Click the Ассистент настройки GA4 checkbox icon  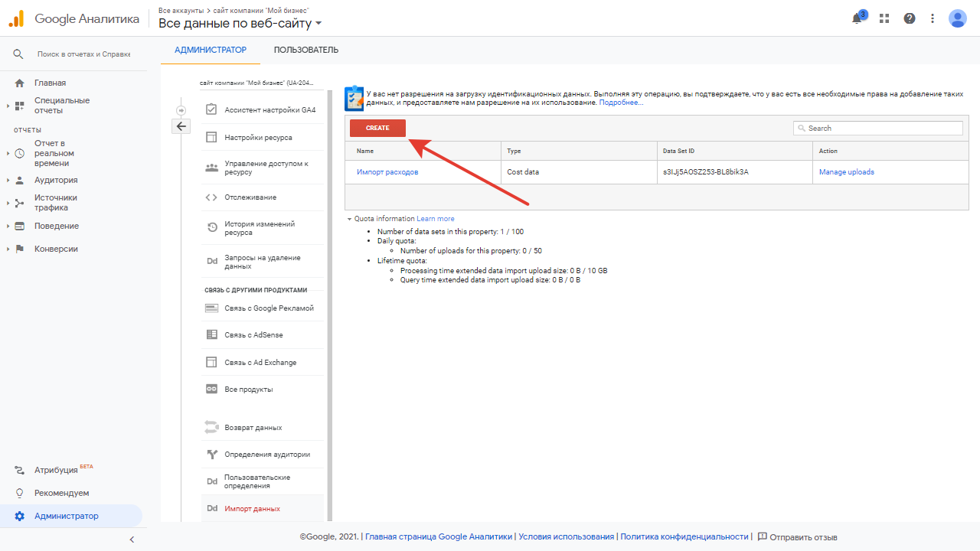click(x=211, y=110)
